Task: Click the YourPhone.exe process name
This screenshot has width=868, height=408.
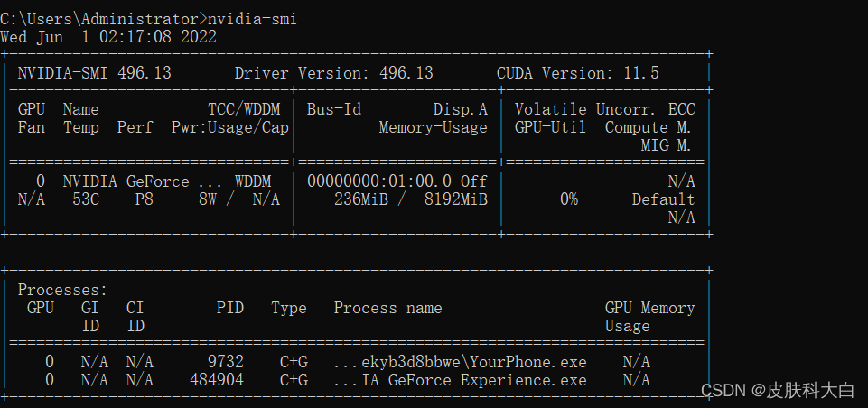Action: [x=460, y=362]
